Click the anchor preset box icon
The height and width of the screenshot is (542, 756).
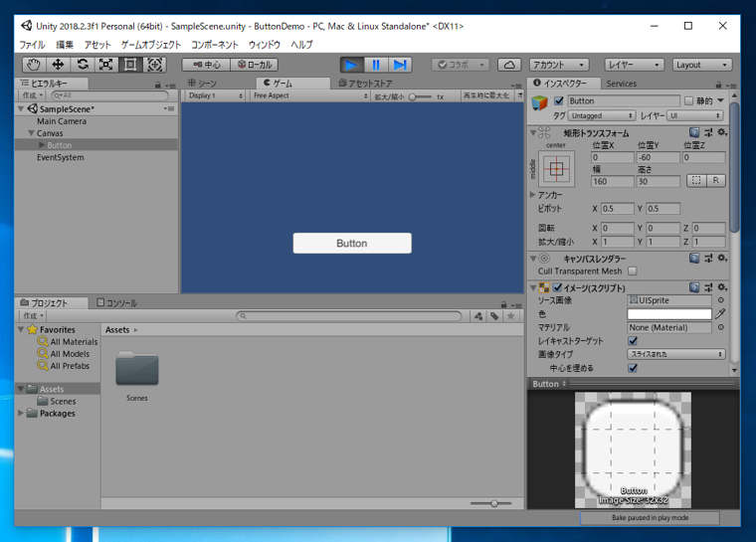click(556, 169)
